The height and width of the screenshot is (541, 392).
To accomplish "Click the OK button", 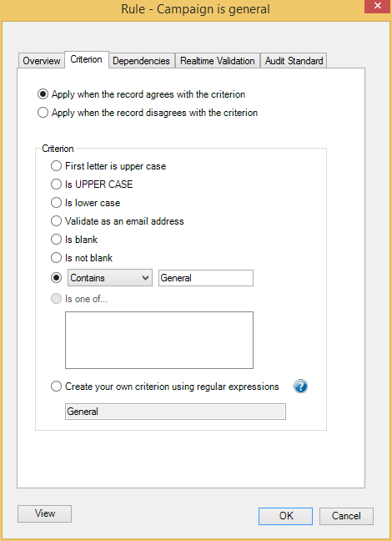I will coord(286,516).
